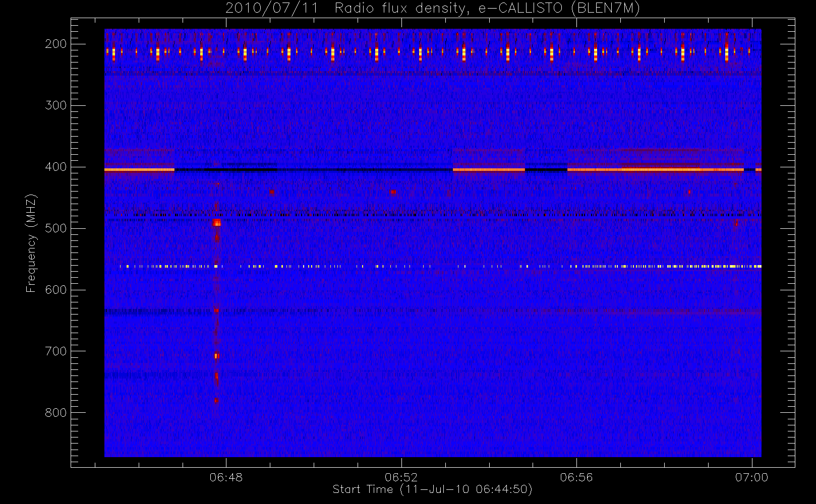The height and width of the screenshot is (504, 816).
Task: Click the 800 frequency tick label
Action: pyautogui.click(x=56, y=413)
